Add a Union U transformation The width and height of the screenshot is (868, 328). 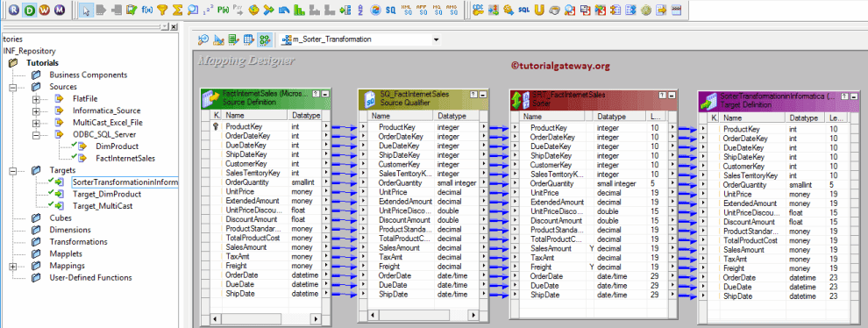tap(539, 10)
